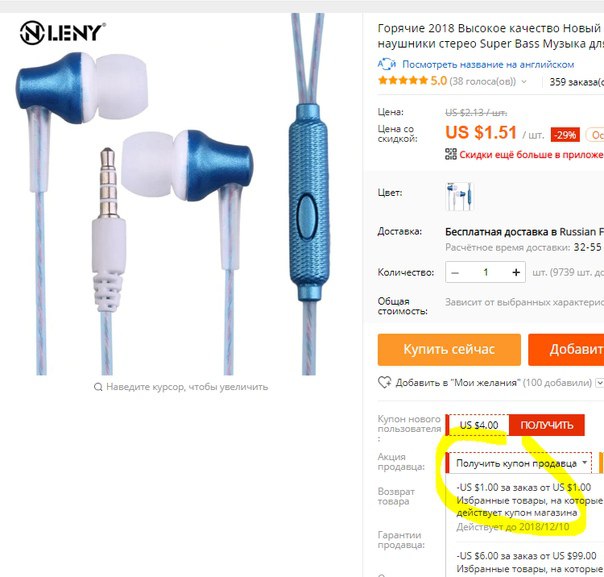Select the blue earphones color swatch
604x577 pixels.
[x=459, y=196]
